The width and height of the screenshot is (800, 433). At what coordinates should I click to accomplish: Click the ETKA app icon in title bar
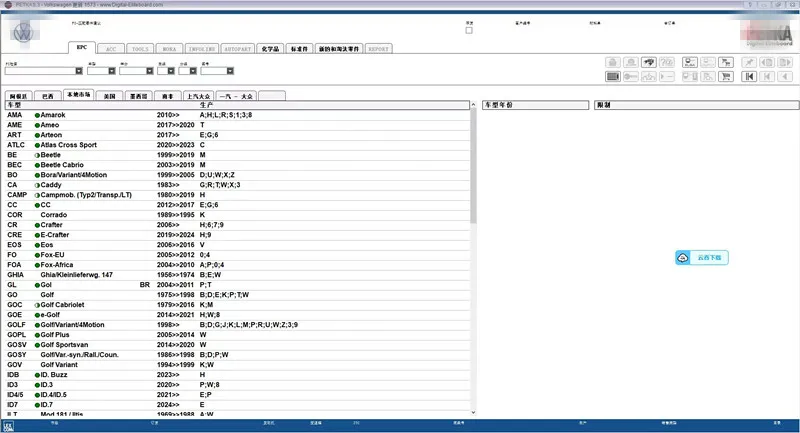[8, 5]
